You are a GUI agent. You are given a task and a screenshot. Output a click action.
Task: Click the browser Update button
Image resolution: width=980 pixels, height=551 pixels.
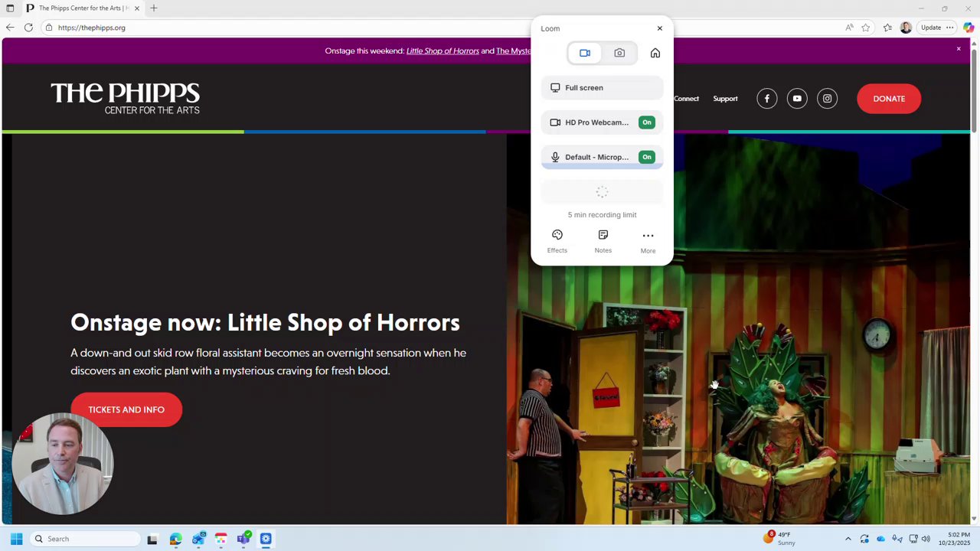click(x=931, y=28)
